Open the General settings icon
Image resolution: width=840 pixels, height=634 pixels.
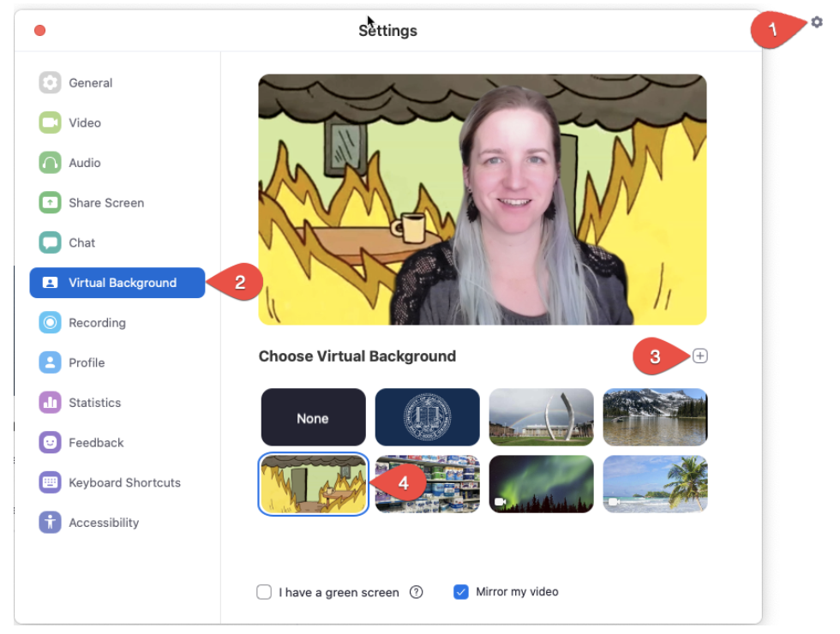pos(51,82)
